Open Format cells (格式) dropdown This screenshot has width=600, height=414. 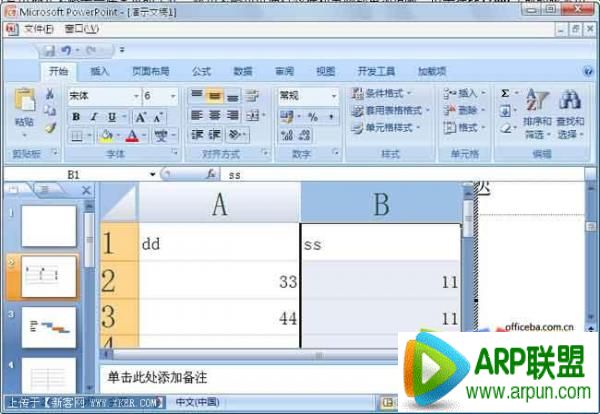pos(465,127)
